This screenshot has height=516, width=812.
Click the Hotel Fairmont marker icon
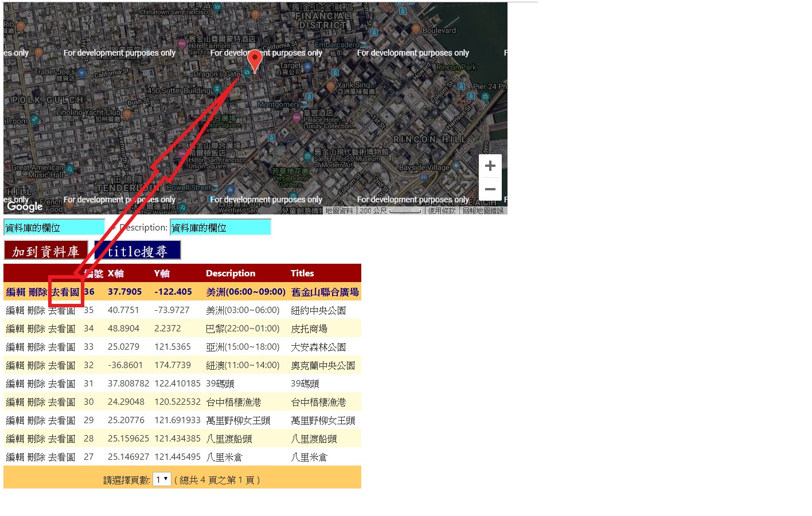click(182, 44)
